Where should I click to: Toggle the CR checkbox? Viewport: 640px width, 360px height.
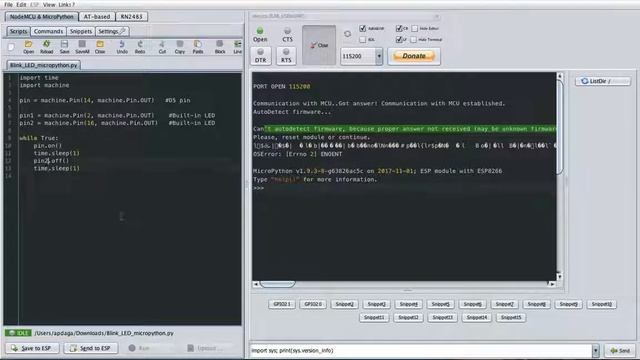coord(399,28)
